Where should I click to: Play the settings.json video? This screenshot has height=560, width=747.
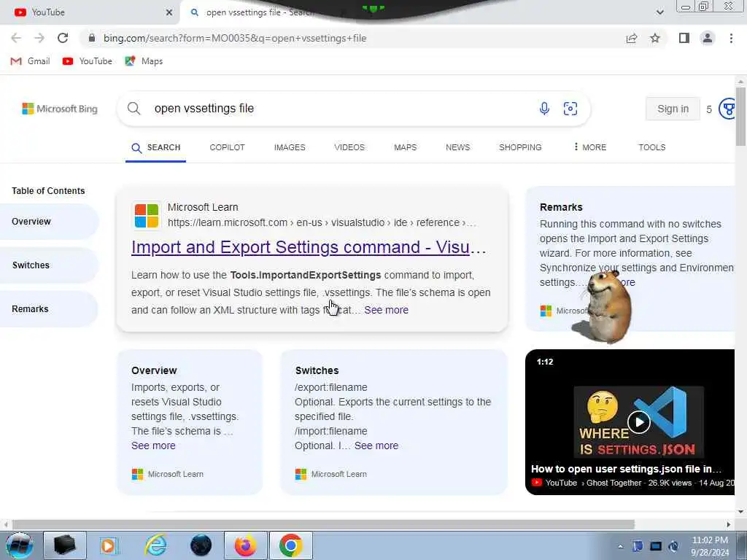pyautogui.click(x=639, y=422)
